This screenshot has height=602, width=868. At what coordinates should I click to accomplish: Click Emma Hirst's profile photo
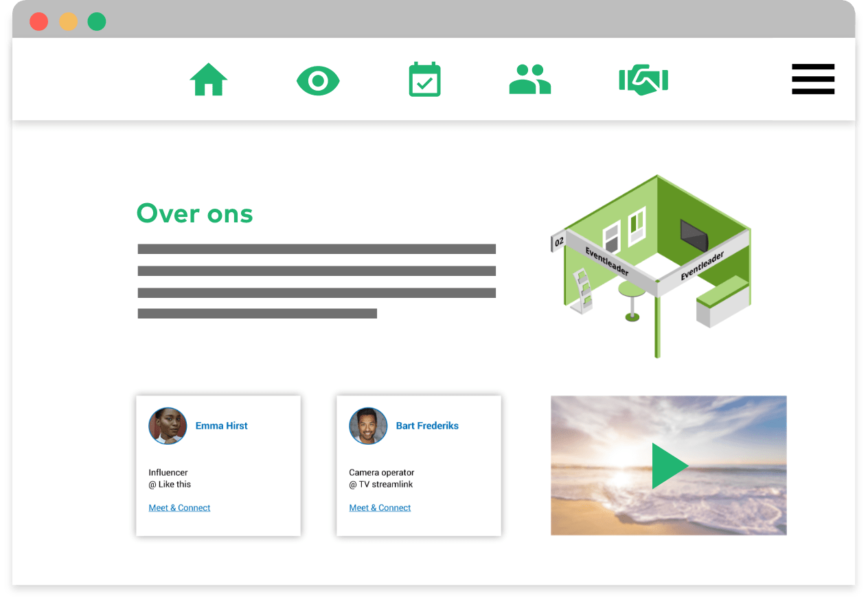168,426
